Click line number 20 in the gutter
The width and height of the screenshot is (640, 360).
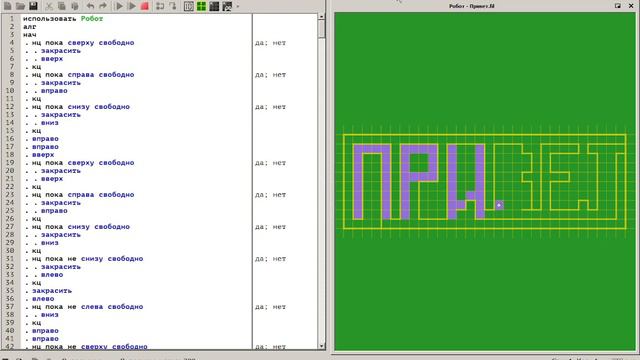pyautogui.click(x=10, y=171)
